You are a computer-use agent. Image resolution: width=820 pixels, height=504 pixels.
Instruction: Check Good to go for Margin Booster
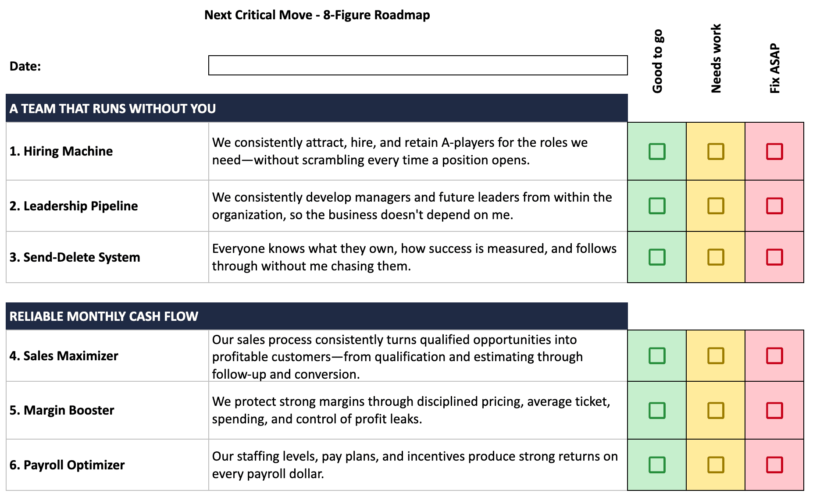point(657,410)
